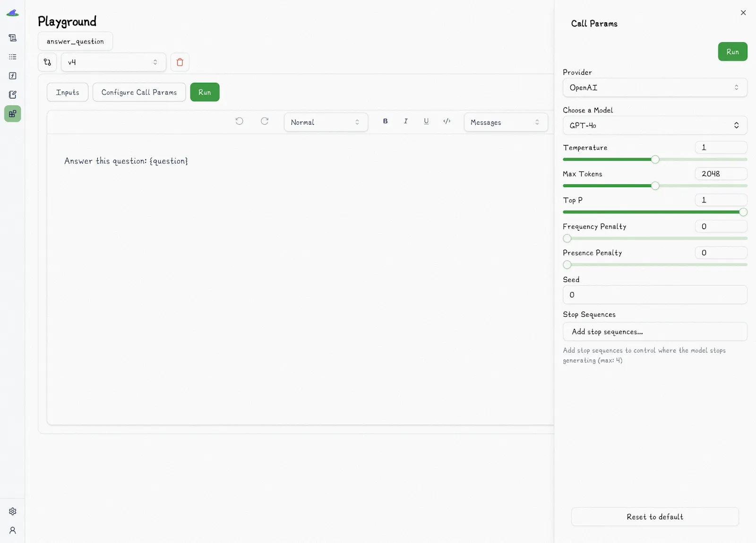The height and width of the screenshot is (543, 756).
Task: Open the user profile icon
Action: click(x=13, y=530)
